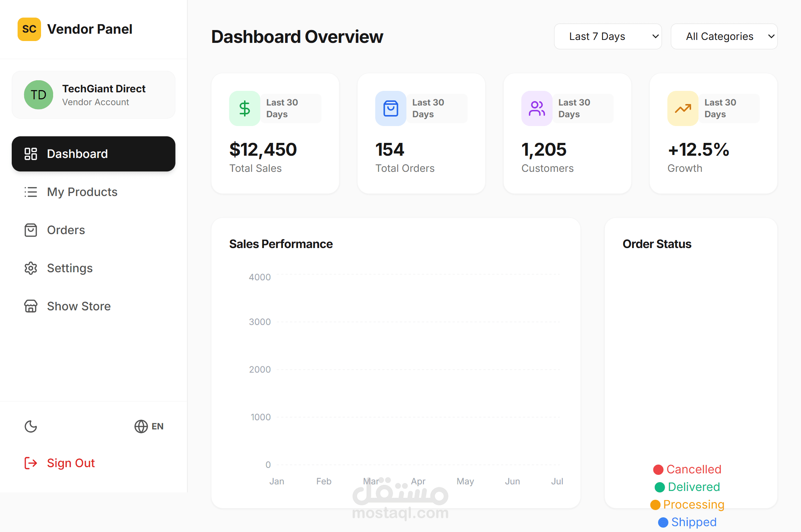Viewport: 801px width, 532px height.
Task: Click the Sign Out link
Action: (x=70, y=463)
